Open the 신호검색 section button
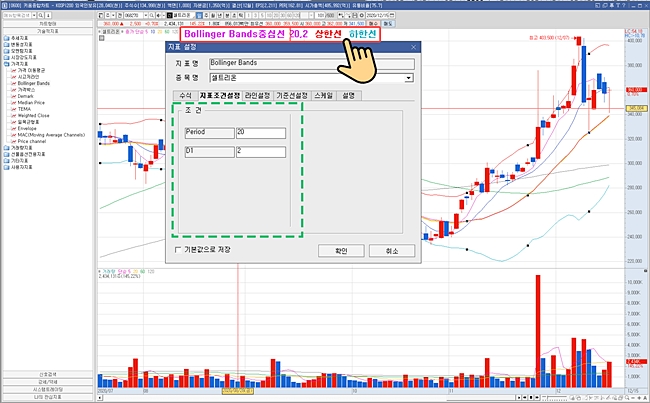Image resolution: width=650 pixels, height=403 pixels. (48, 374)
